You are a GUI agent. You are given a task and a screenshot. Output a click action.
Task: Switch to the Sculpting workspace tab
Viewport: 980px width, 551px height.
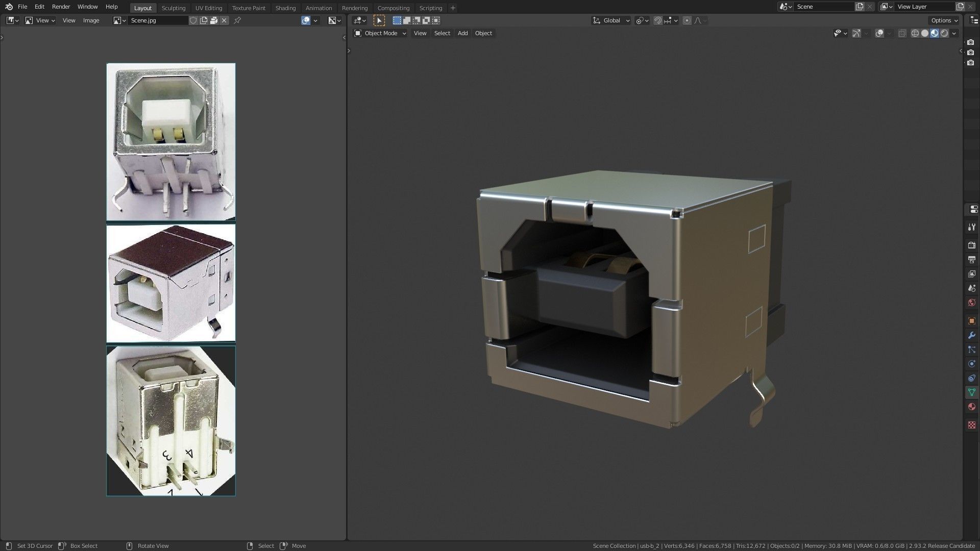pos(174,8)
